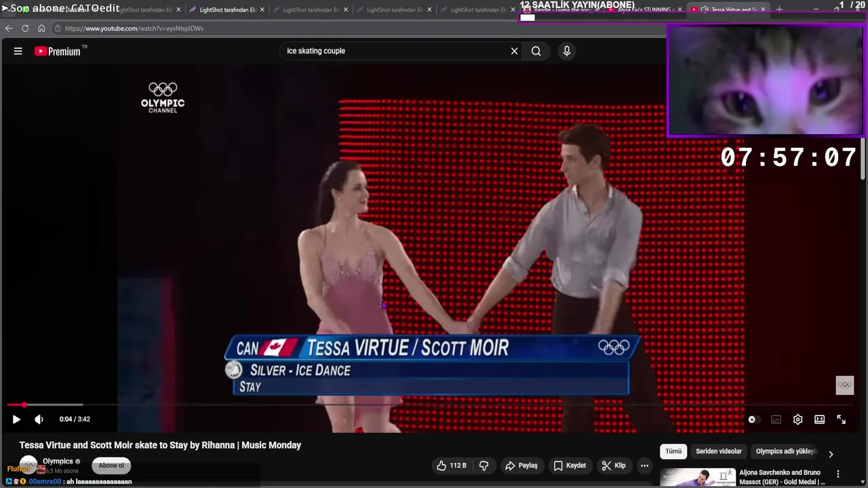Screen dimensions: 868x488
Task: Like the video (112 B)
Action: coord(452,466)
